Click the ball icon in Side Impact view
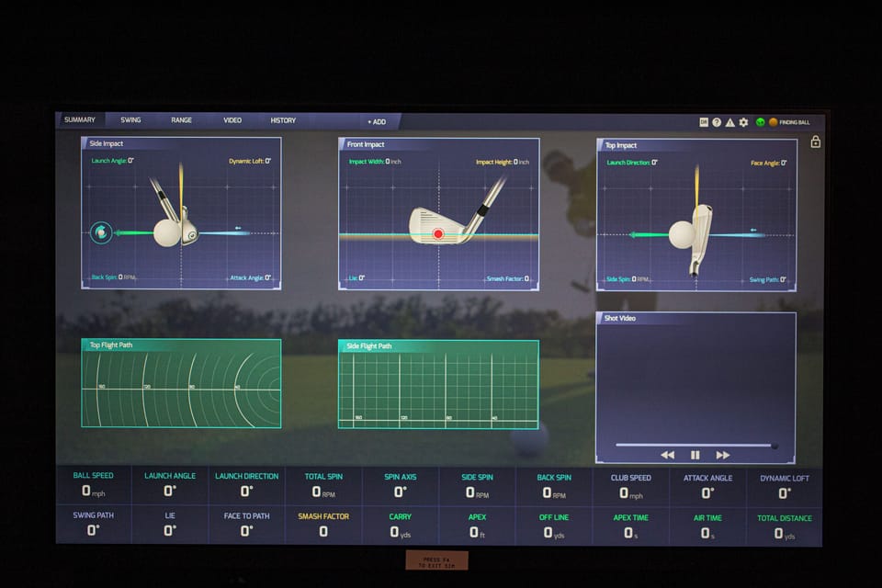 (99, 233)
